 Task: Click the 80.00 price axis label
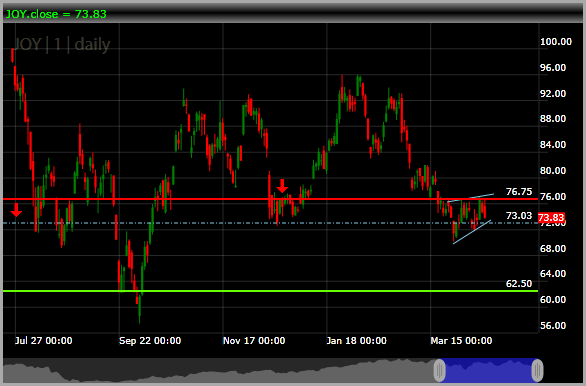pos(553,170)
